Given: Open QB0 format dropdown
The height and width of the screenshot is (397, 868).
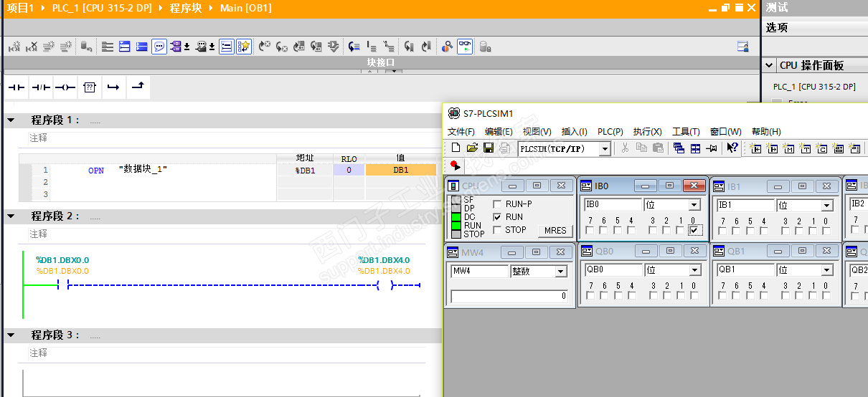Looking at the screenshot, I should tap(694, 270).
